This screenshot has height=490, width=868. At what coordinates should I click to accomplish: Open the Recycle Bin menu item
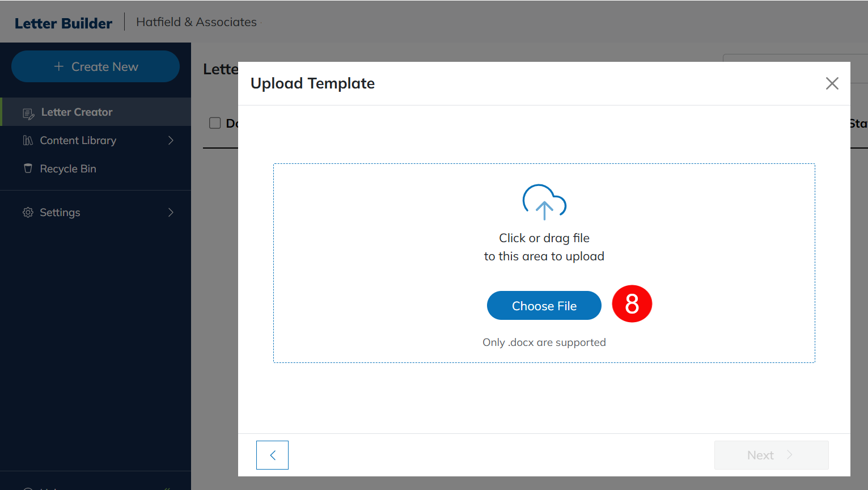point(68,169)
